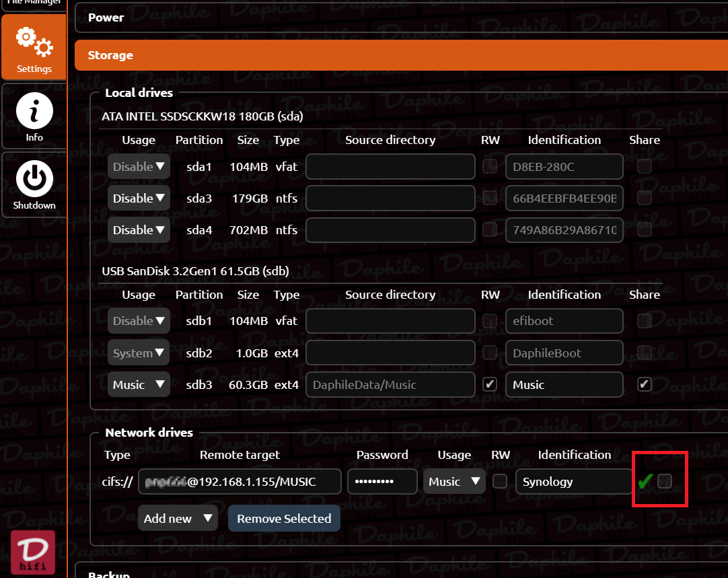728x578 pixels.
Task: Open Usage dropdown for sdb1
Action: (x=139, y=321)
